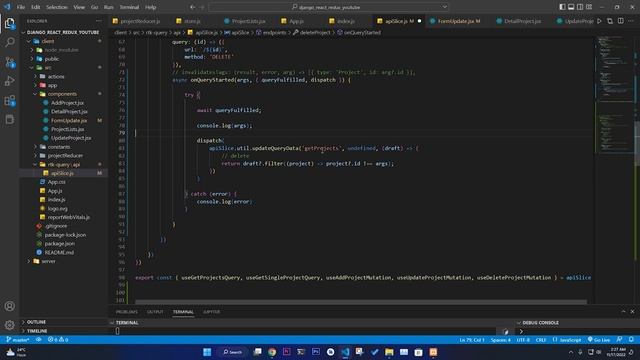Open the Source Control view

(x=9, y=62)
